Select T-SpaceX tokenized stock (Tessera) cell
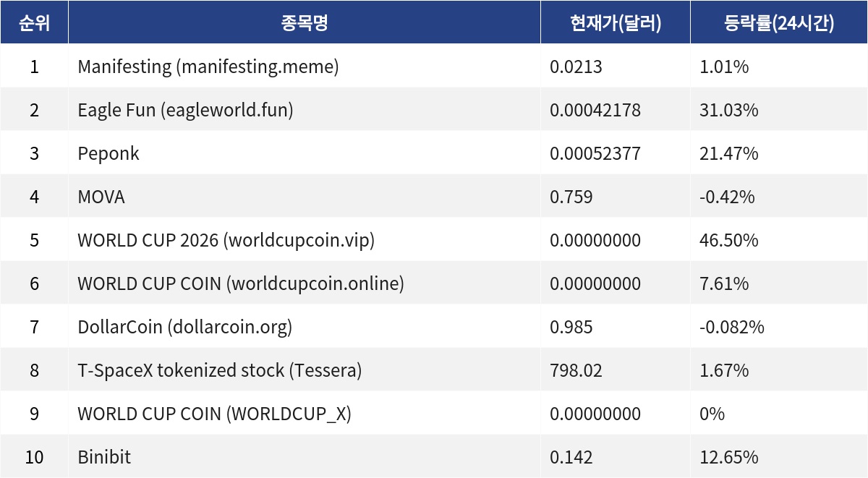 tap(305, 370)
